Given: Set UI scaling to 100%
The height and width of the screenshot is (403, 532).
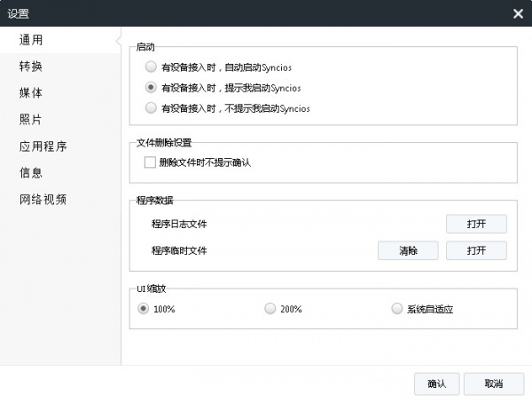Looking at the screenshot, I should (144, 309).
